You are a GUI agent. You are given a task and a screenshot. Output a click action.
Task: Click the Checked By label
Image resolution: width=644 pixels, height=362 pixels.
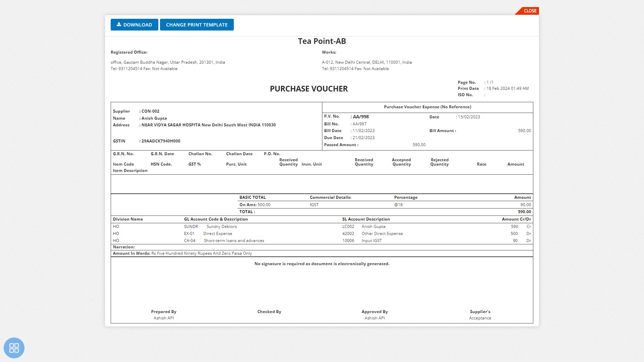coord(269,312)
